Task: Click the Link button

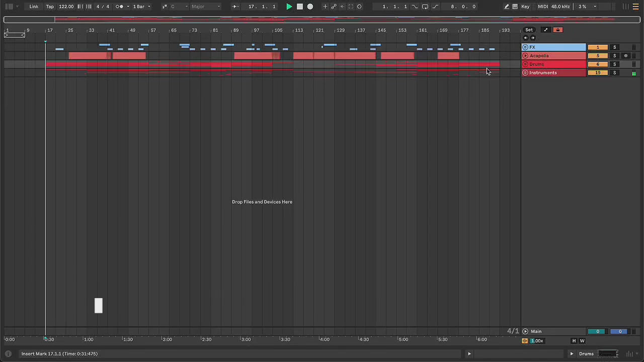Action: [x=34, y=7]
